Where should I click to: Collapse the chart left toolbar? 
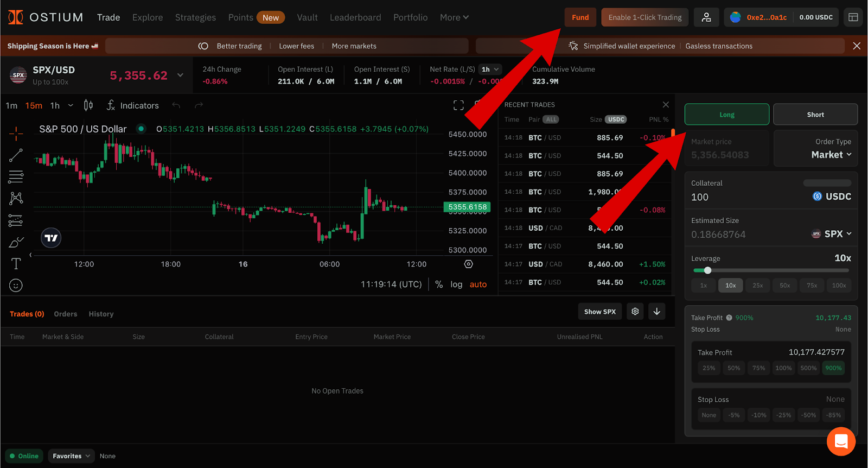30,255
